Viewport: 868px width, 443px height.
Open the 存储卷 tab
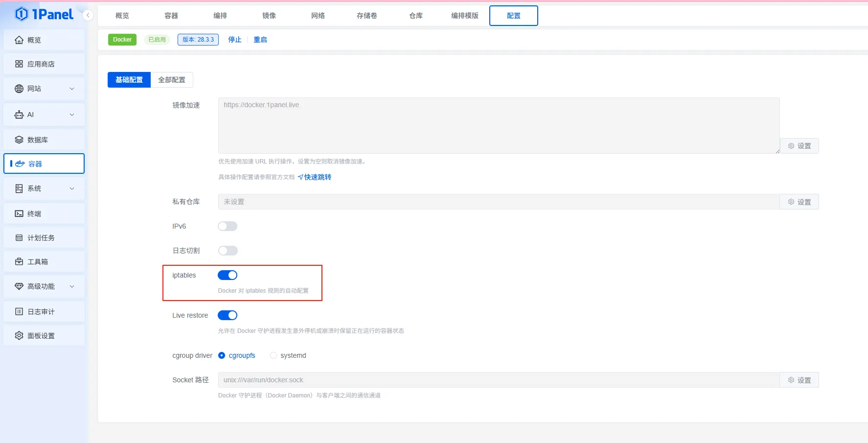(367, 16)
